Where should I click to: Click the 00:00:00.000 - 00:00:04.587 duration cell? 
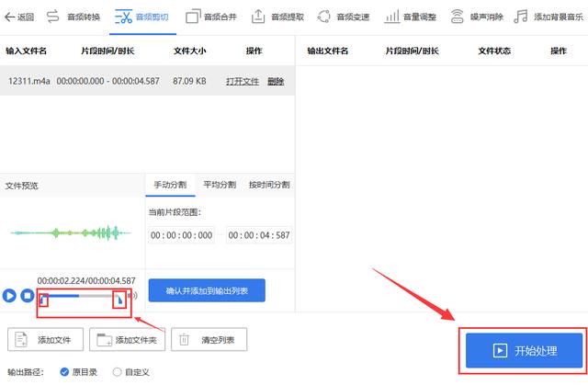click(108, 81)
